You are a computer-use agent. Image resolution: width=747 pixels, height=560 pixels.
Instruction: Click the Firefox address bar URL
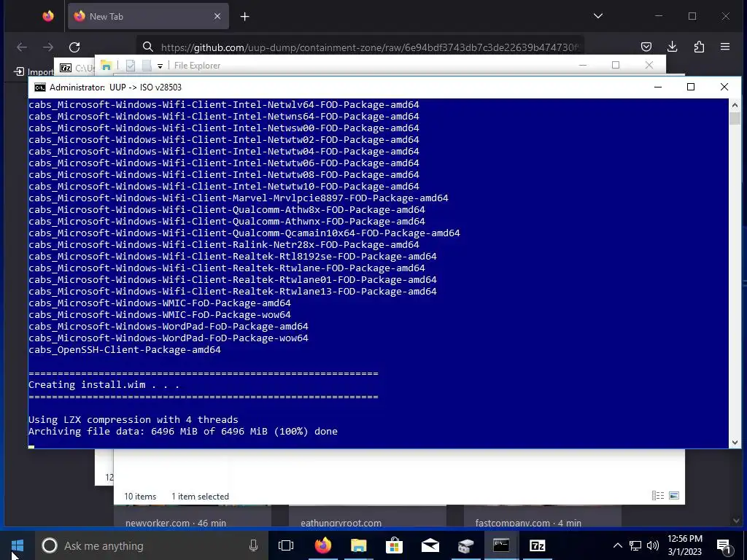tap(369, 47)
